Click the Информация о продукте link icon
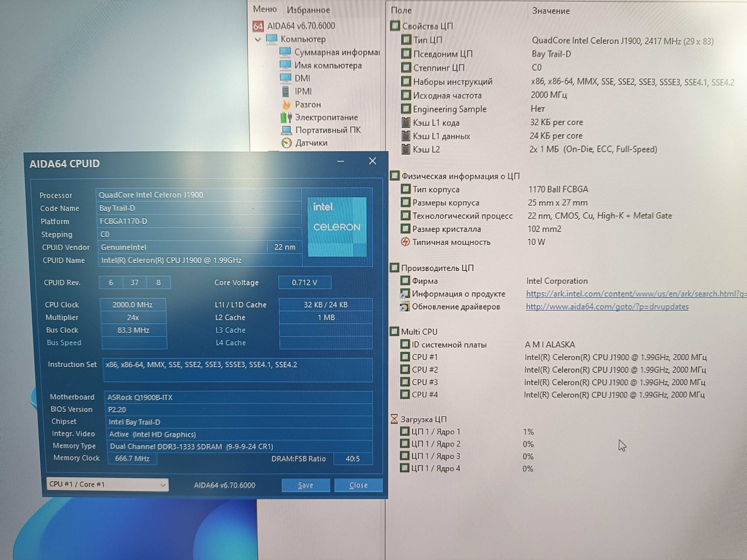 coord(405,294)
